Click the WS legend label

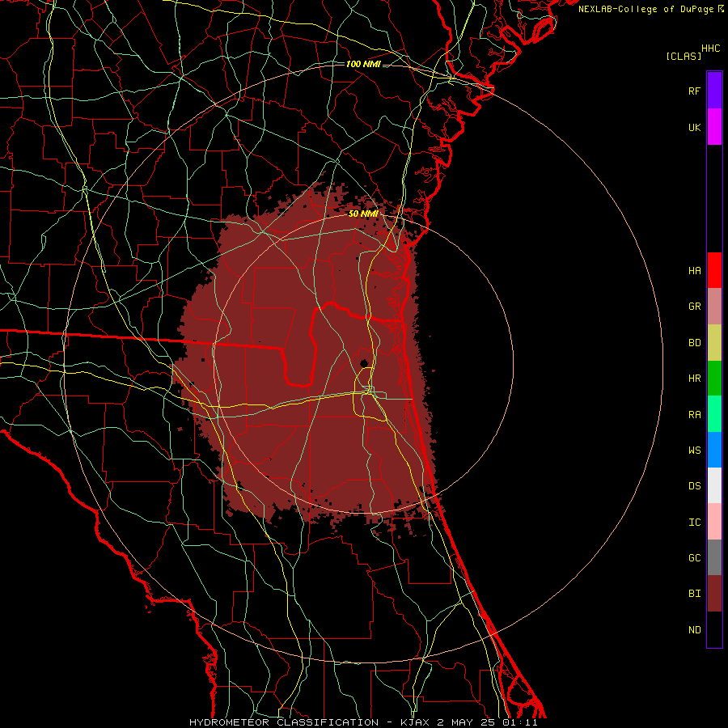tap(694, 450)
